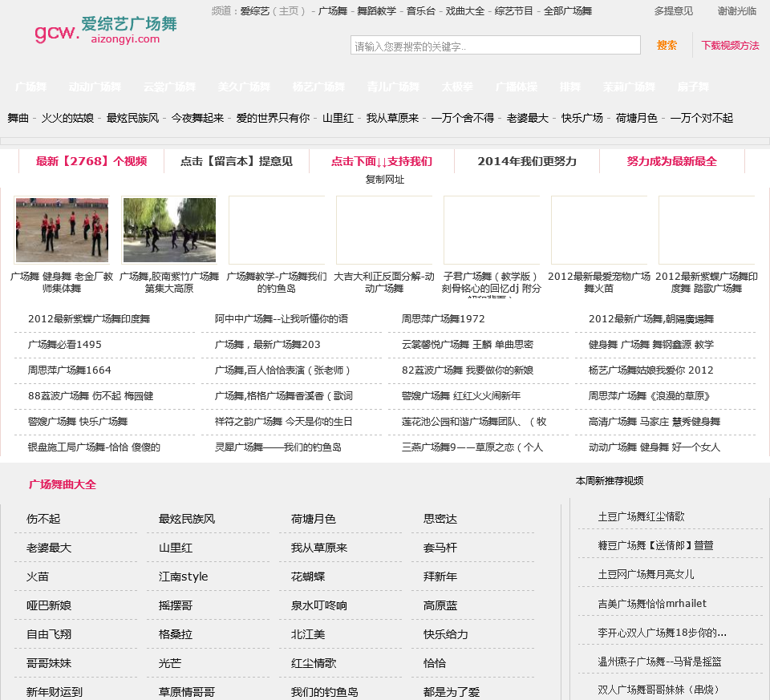Open 综艺节目 channel link
Screen dimensions: 770x700
pyautogui.click(x=513, y=10)
